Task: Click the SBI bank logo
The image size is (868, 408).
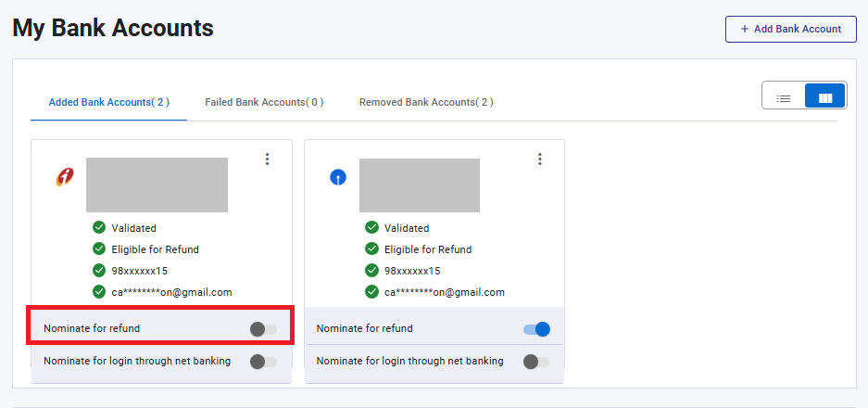Action: coord(338,176)
